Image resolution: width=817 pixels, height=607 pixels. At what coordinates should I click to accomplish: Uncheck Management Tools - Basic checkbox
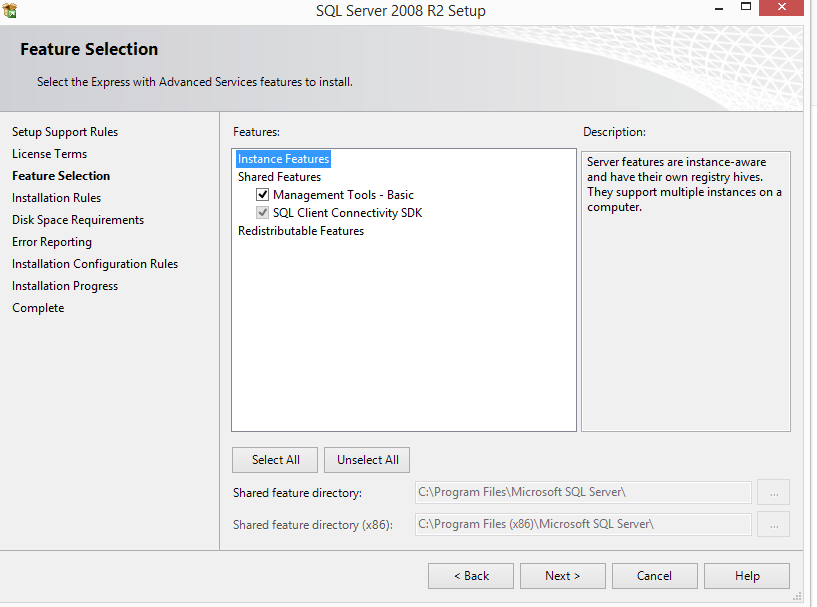(263, 195)
